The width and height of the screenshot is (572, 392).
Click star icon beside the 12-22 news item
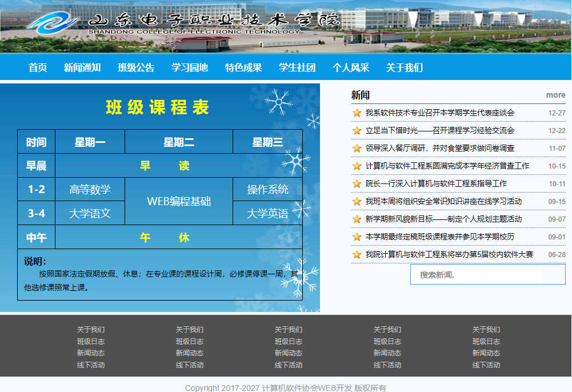click(x=357, y=131)
